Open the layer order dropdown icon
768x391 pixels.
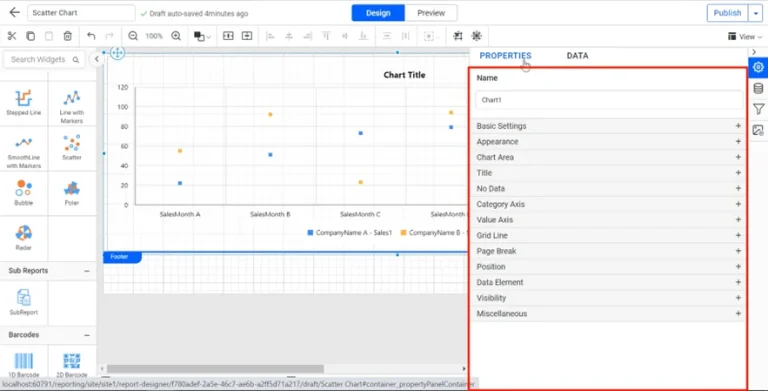(x=202, y=36)
